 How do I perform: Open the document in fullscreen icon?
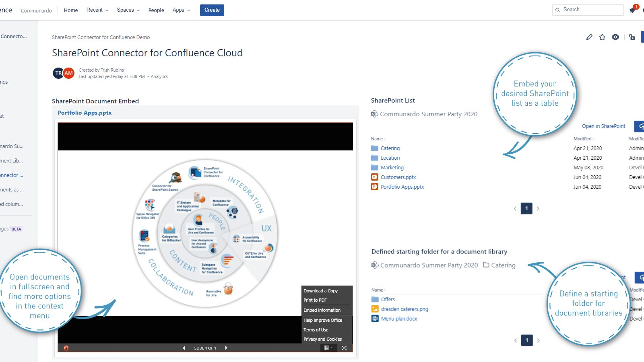point(344,348)
